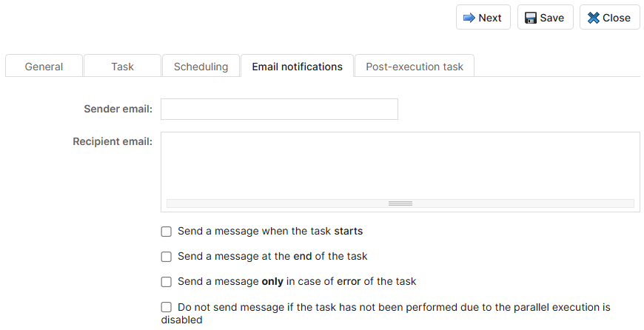644x330 pixels.
Task: Select the Email notifications tab
Action: tap(297, 67)
